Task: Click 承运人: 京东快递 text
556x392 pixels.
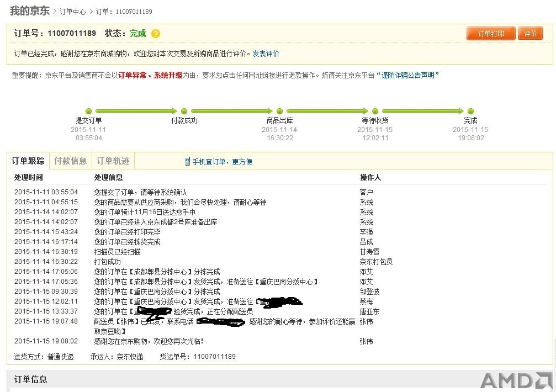Action: coord(117,357)
